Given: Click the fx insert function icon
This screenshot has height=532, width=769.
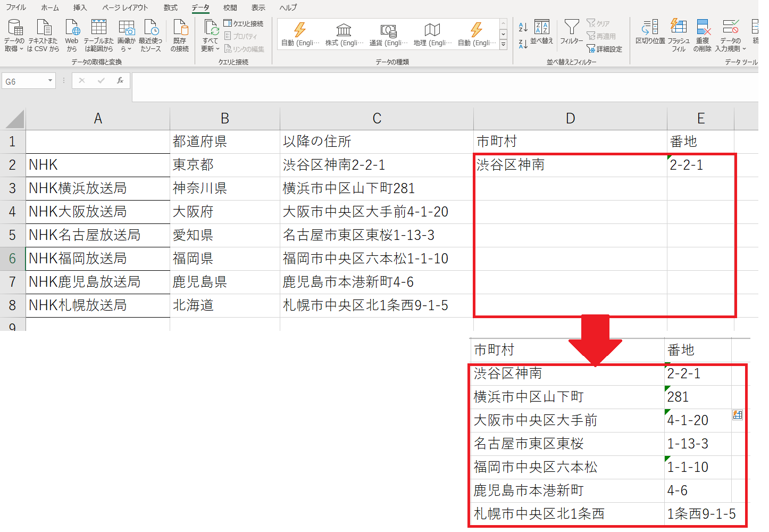Looking at the screenshot, I should pos(120,80).
